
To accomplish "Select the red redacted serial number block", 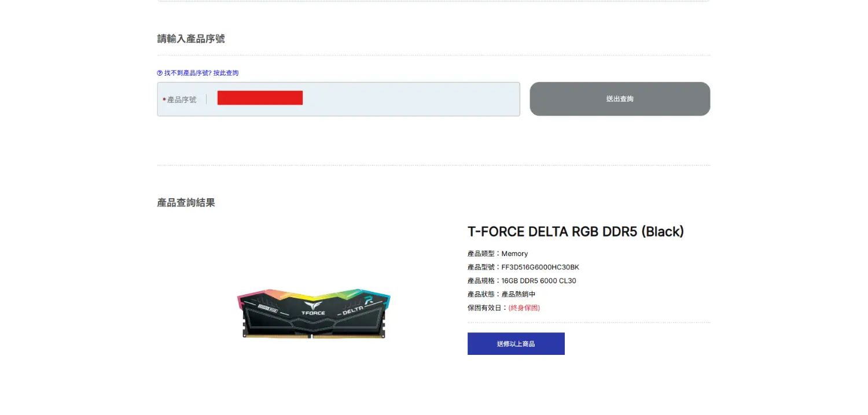I will coord(260,98).
